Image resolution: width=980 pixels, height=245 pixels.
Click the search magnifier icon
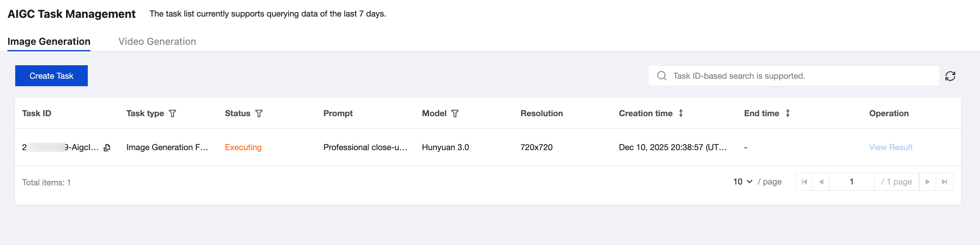pyautogui.click(x=662, y=76)
